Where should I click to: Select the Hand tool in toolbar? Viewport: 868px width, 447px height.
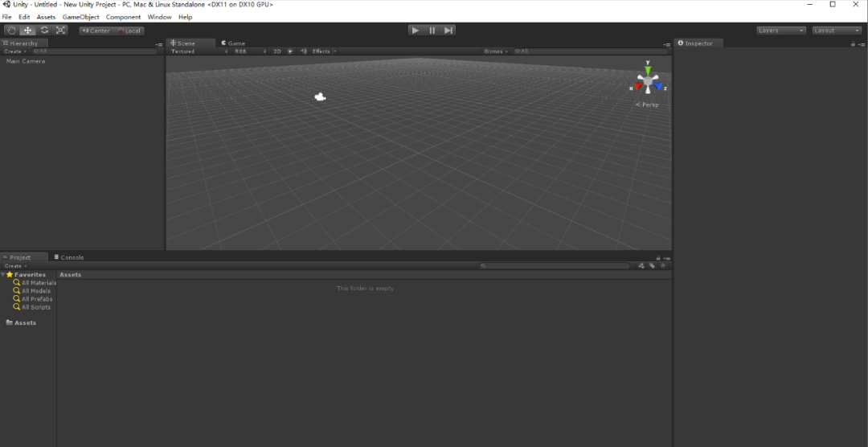point(11,31)
